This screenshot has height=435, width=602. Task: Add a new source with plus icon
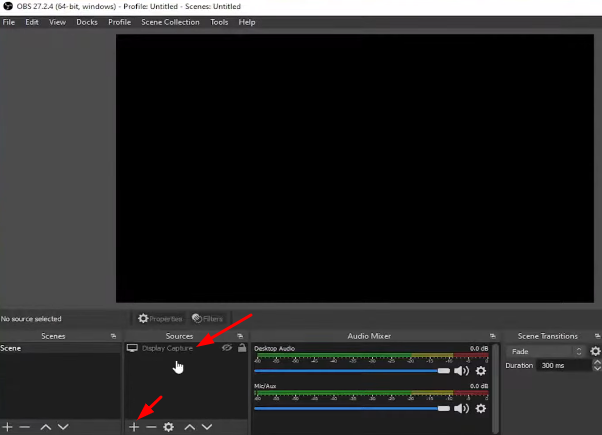pos(134,427)
